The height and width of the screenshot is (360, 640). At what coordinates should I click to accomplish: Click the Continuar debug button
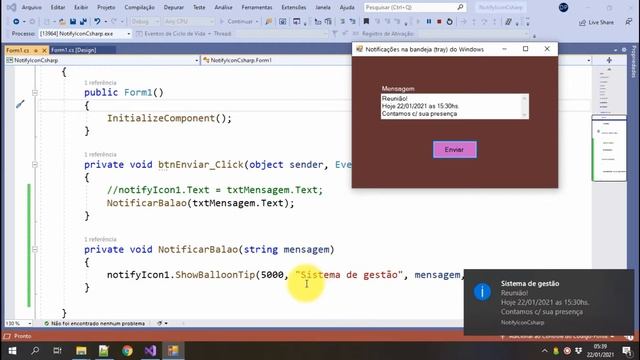tap(239, 22)
